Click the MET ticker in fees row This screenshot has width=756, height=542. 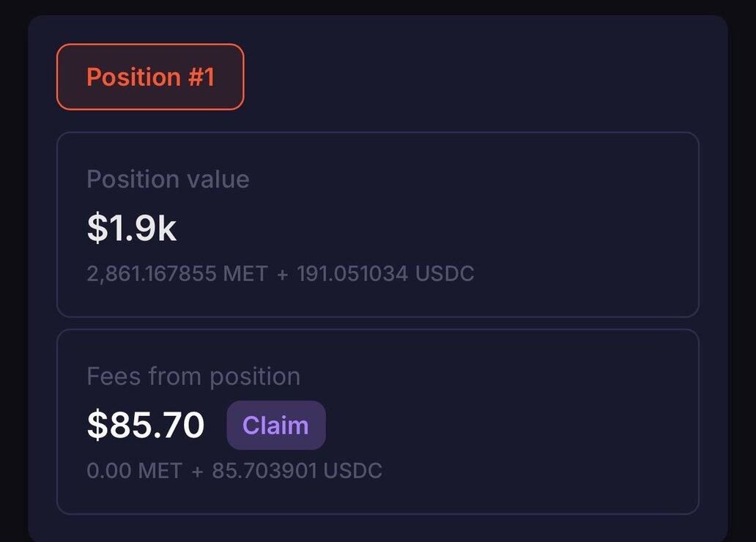click(160, 470)
